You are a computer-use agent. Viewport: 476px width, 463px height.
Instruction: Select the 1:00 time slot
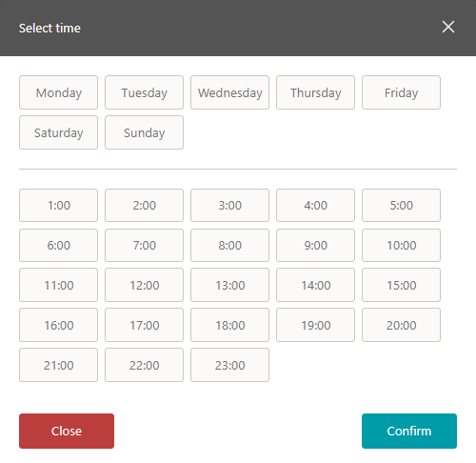point(58,206)
